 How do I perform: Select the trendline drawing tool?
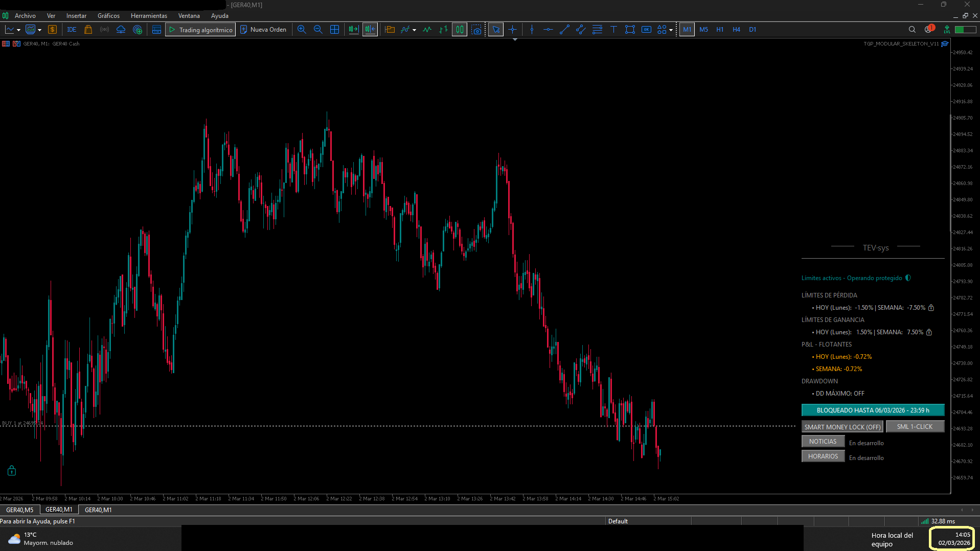(x=564, y=30)
